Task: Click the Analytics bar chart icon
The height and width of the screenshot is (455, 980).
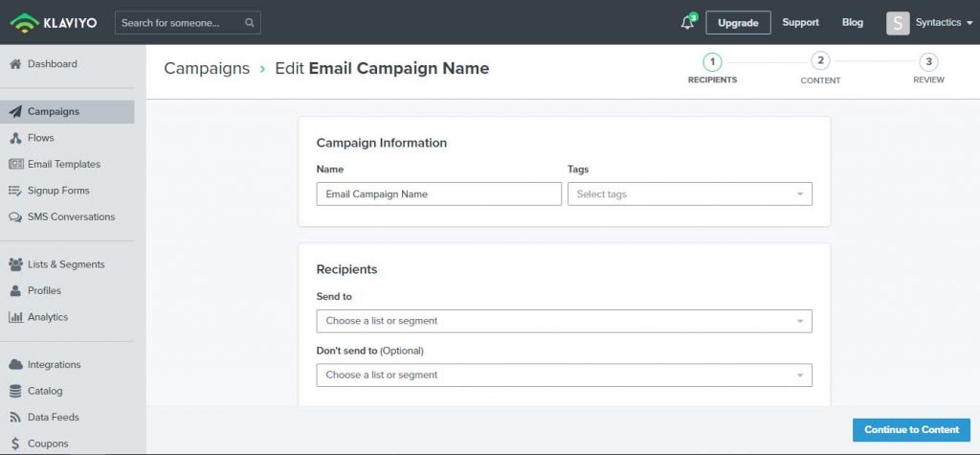Action: [x=15, y=317]
